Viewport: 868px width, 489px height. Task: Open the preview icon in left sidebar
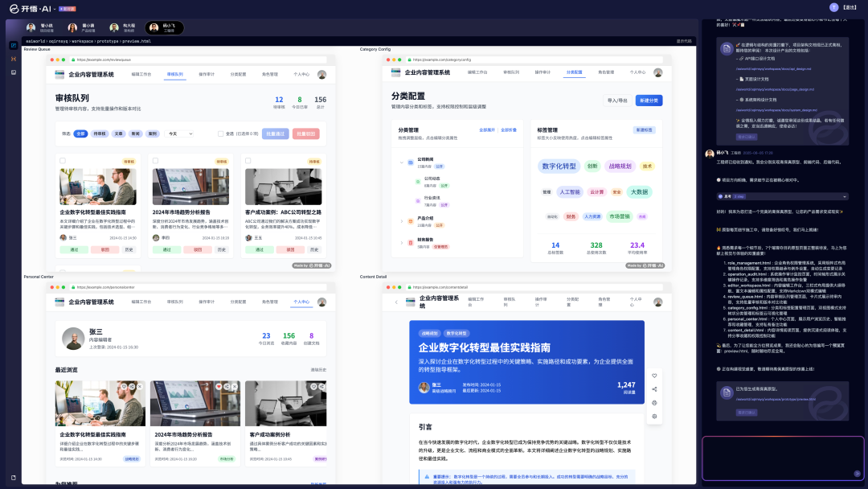[14, 45]
